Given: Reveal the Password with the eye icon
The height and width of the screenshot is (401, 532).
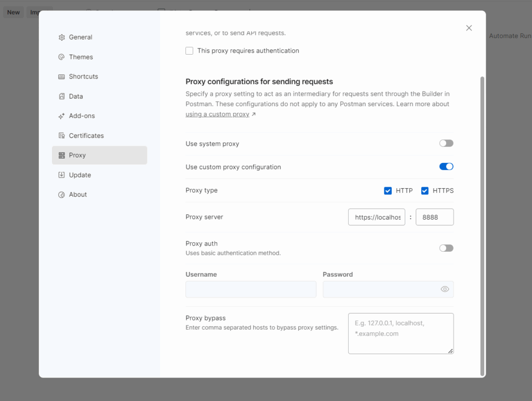Looking at the screenshot, I should point(445,289).
